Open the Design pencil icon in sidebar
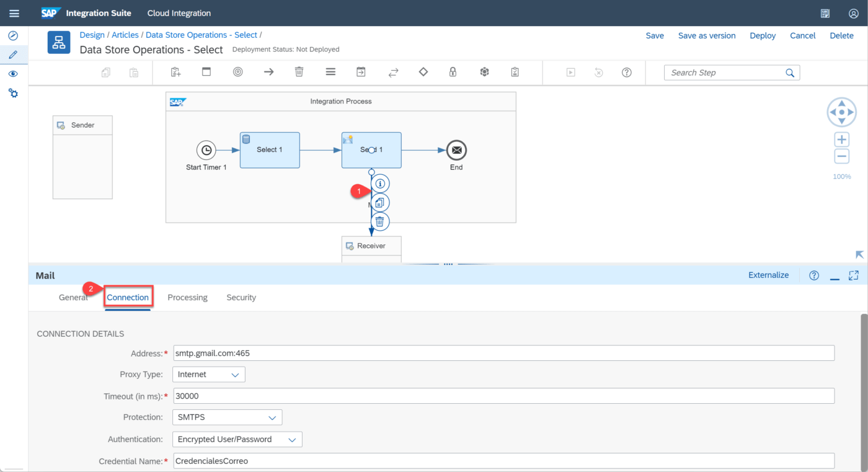 pos(13,55)
